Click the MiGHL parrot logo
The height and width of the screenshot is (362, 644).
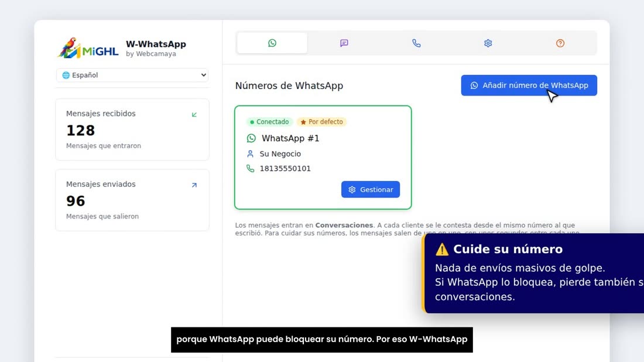(88, 48)
